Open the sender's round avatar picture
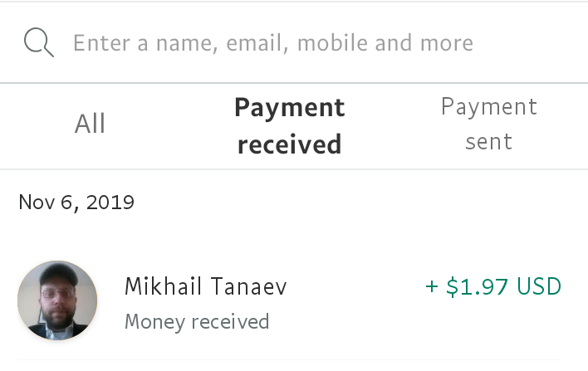588x371 pixels. click(57, 300)
